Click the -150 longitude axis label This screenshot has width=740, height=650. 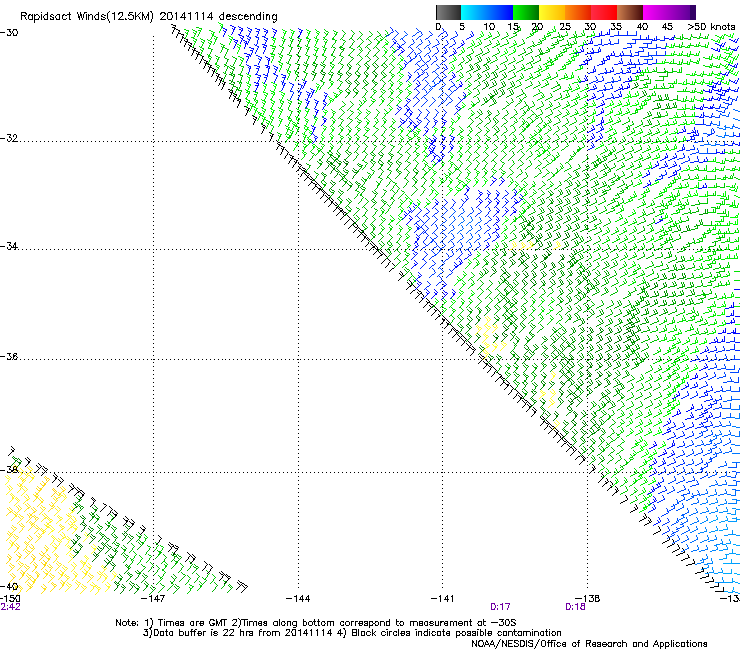pos(10,599)
